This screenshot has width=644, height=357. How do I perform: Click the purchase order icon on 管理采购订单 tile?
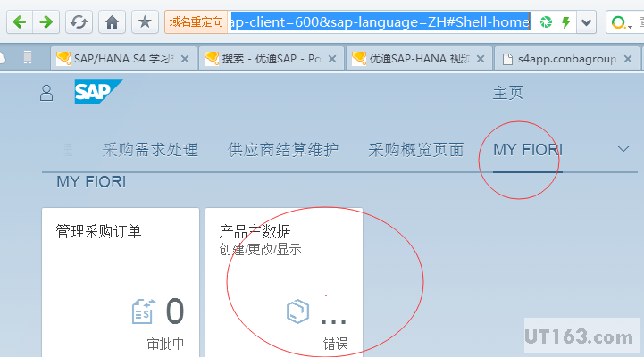[144, 311]
